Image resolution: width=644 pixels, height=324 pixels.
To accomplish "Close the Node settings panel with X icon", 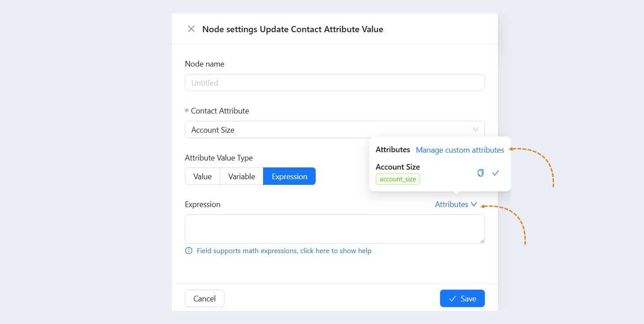I will tap(191, 29).
